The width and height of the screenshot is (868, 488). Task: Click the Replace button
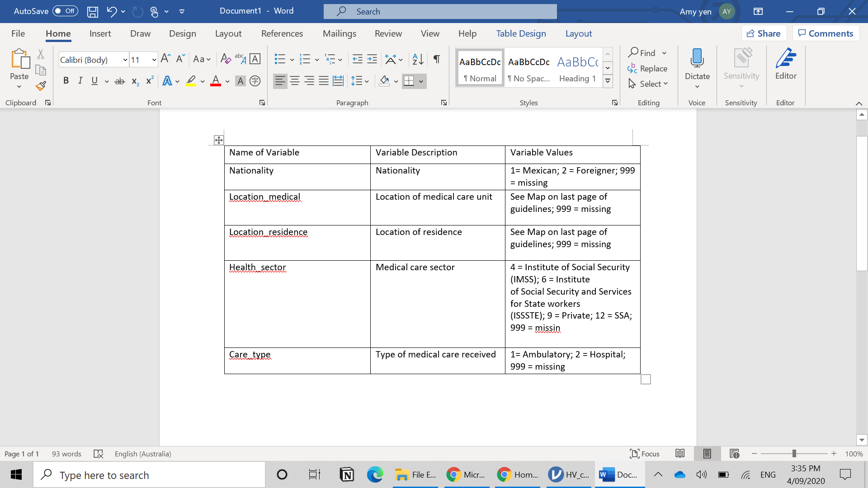pos(647,69)
